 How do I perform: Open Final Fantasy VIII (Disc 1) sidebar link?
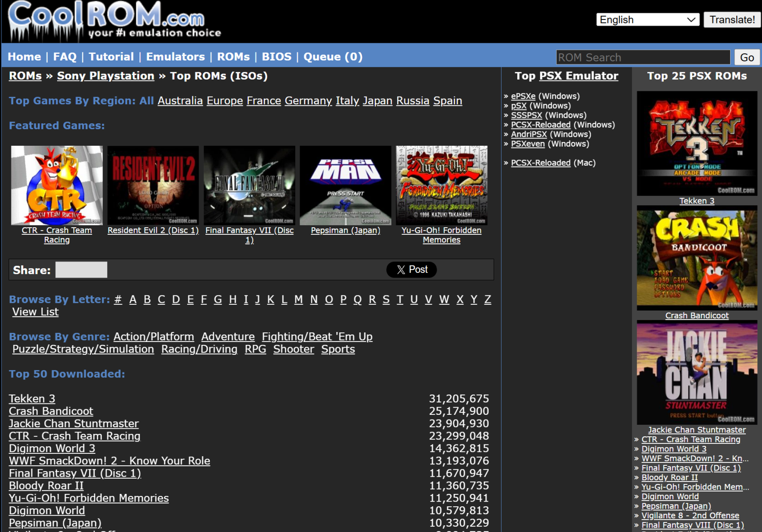point(692,525)
